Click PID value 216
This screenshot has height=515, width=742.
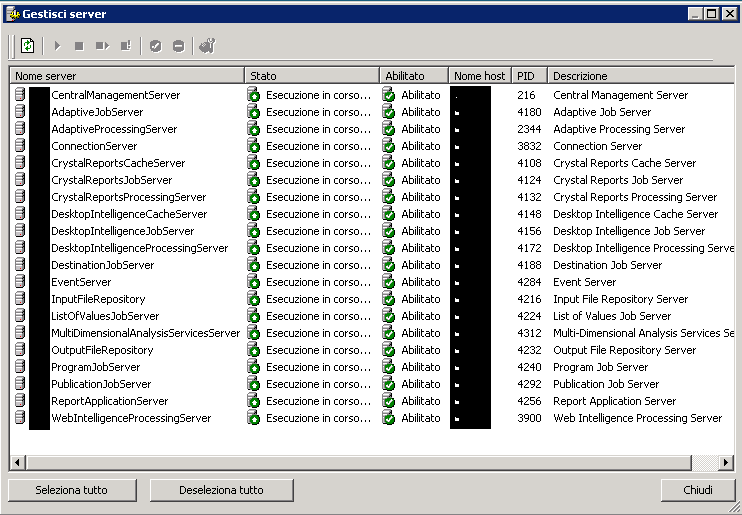pyautogui.click(x=526, y=95)
